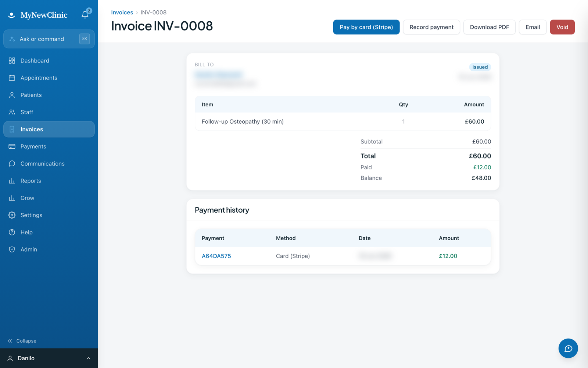The image size is (588, 368).
Task: Click the Payment history heading
Action: click(x=222, y=210)
